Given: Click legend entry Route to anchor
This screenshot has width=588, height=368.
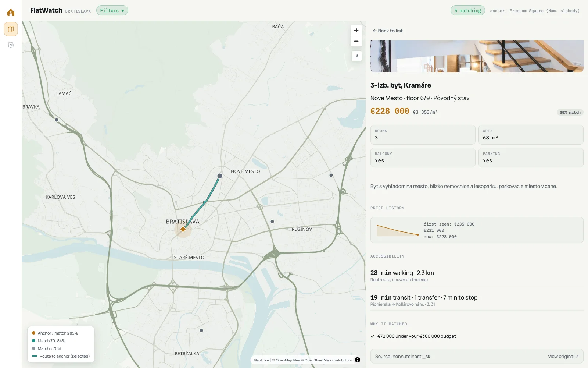Looking at the screenshot, I should tap(61, 356).
